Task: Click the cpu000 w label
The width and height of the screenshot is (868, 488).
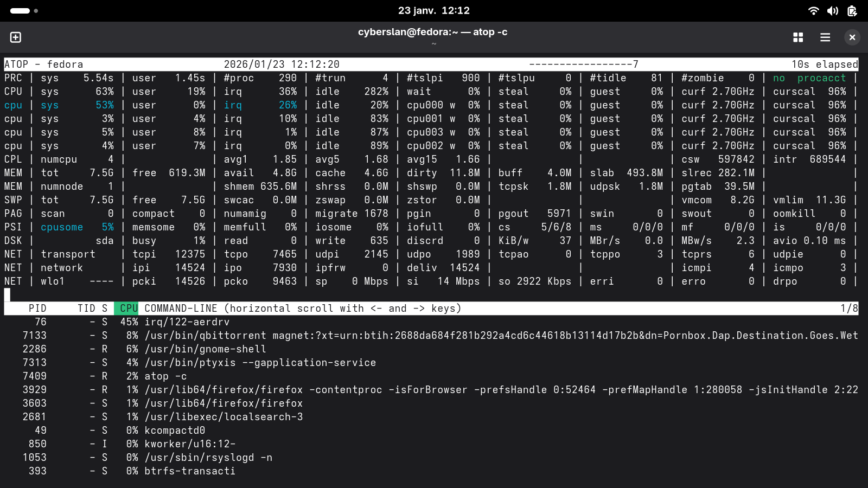Action: 431,105
